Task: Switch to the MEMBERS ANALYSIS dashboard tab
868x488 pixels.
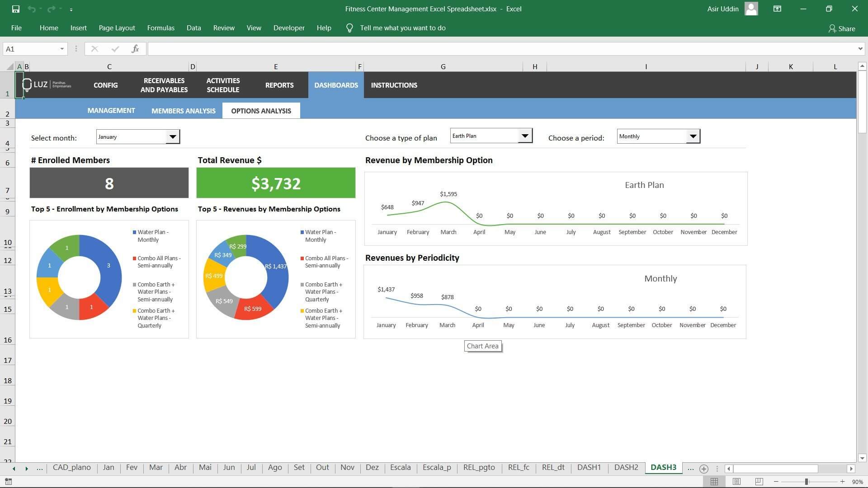Action: pyautogui.click(x=184, y=110)
